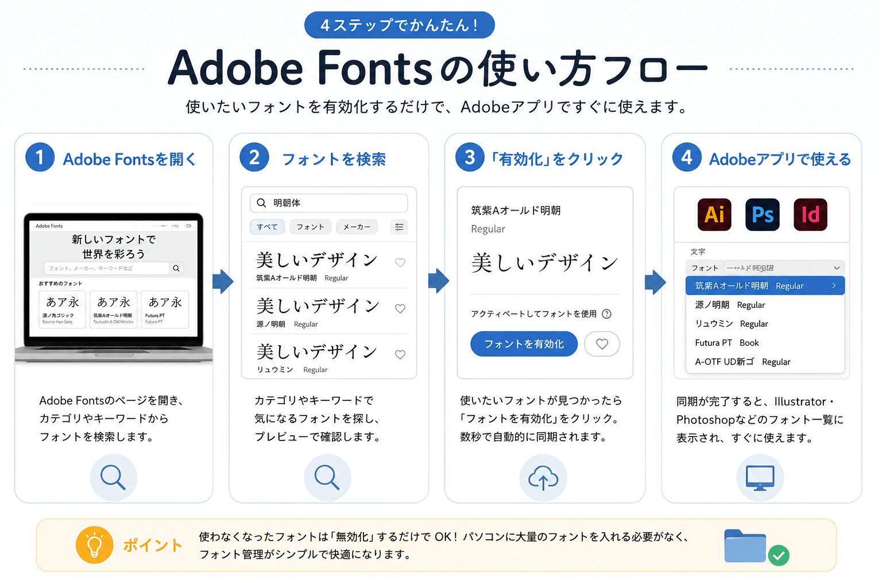Select the メーカー filter tab
Screen dimensions: 882x588
tap(357, 227)
